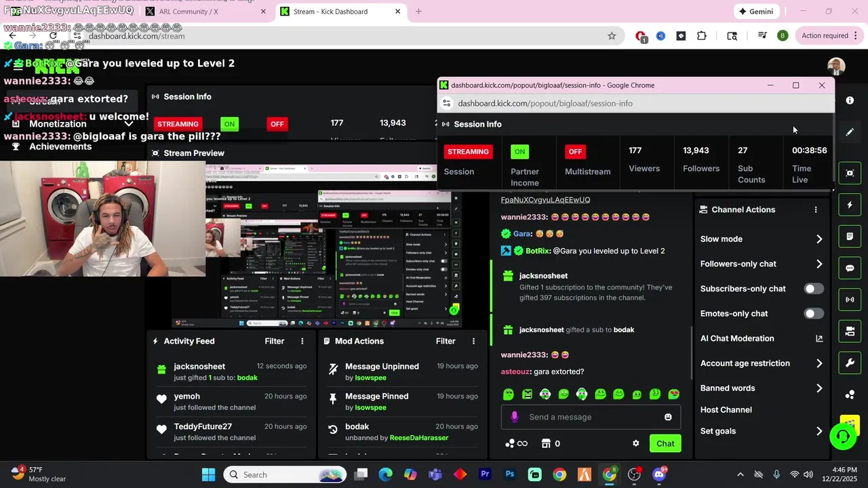Switch to the ARL Community / X tab

click(206, 12)
